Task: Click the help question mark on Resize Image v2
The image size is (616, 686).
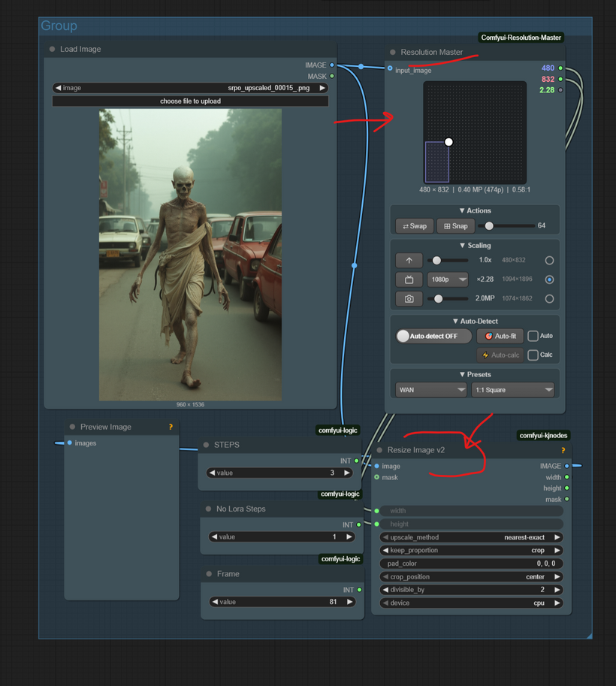Action: click(563, 450)
